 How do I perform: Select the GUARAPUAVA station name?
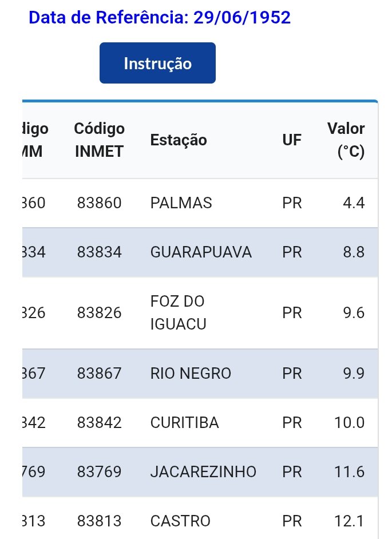click(201, 252)
